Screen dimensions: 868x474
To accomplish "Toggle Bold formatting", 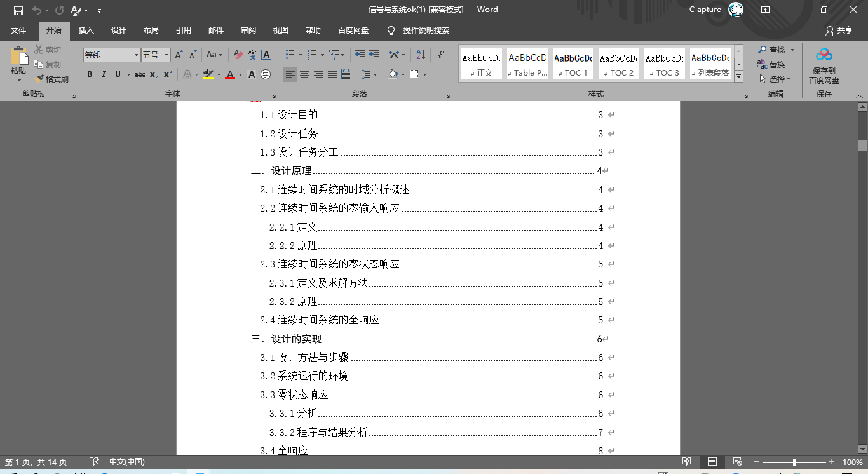I will coord(90,74).
